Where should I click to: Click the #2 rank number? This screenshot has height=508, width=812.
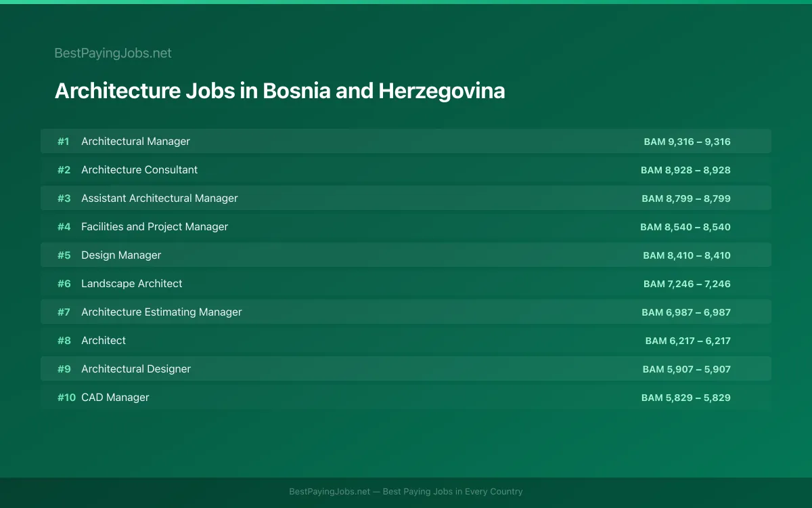tap(64, 170)
